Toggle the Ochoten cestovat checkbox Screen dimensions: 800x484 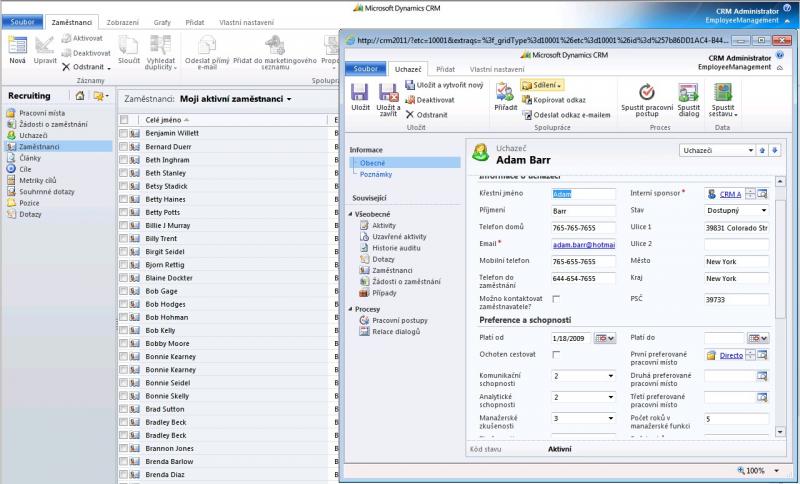[x=556, y=354]
